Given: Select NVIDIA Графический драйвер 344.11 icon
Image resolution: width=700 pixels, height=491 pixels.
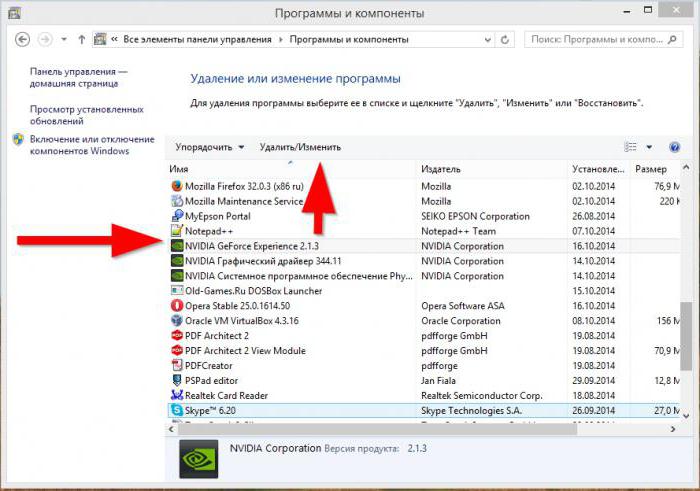Looking at the screenshot, I should (177, 261).
